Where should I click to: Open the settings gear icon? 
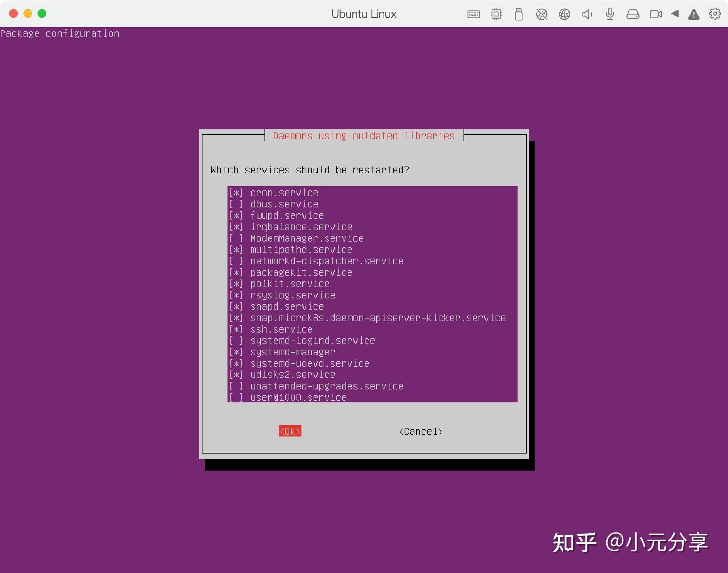tap(715, 14)
